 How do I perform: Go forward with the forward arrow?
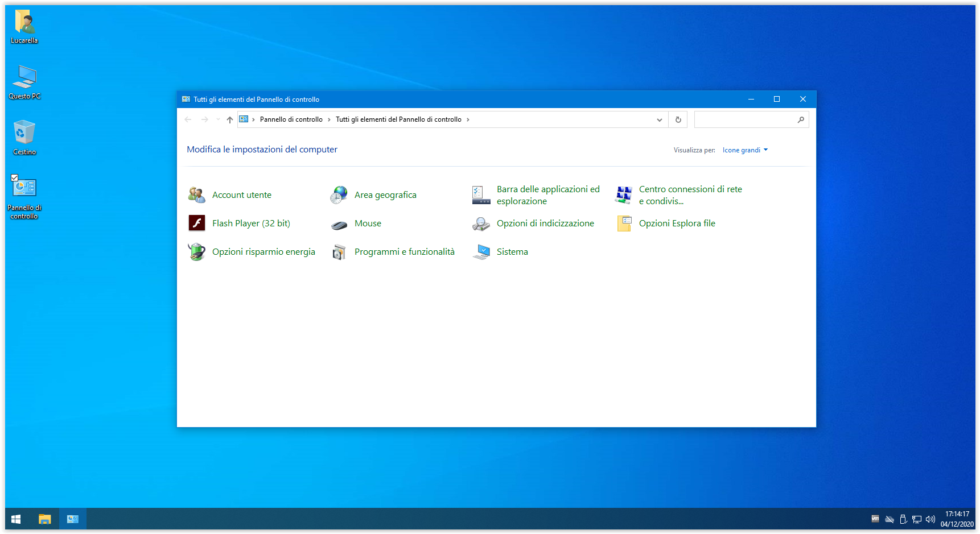[205, 119]
